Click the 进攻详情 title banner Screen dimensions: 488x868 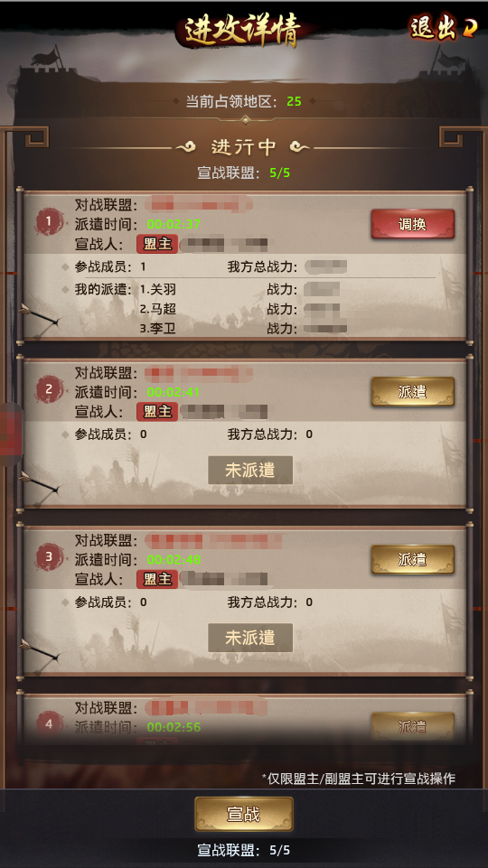(x=243, y=29)
